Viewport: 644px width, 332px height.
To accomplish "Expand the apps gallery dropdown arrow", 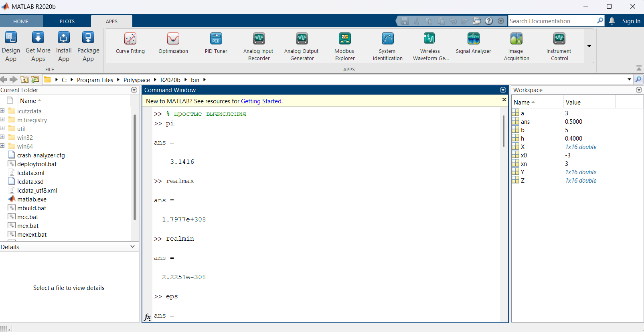I will [589, 46].
